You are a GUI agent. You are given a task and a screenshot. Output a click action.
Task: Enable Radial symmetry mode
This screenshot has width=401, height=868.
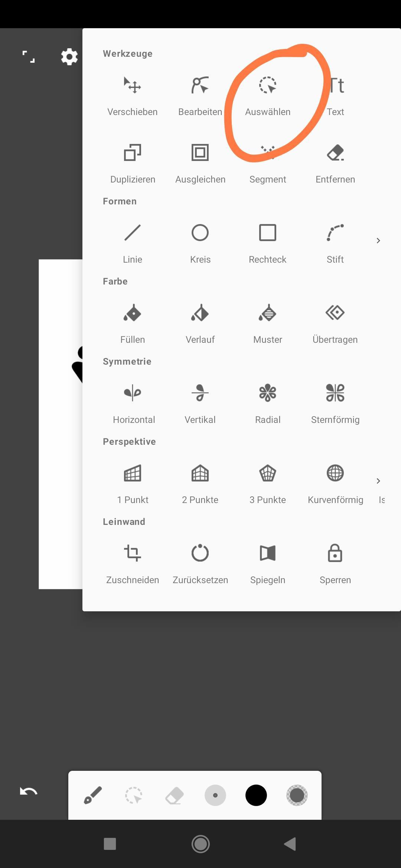pyautogui.click(x=268, y=404)
